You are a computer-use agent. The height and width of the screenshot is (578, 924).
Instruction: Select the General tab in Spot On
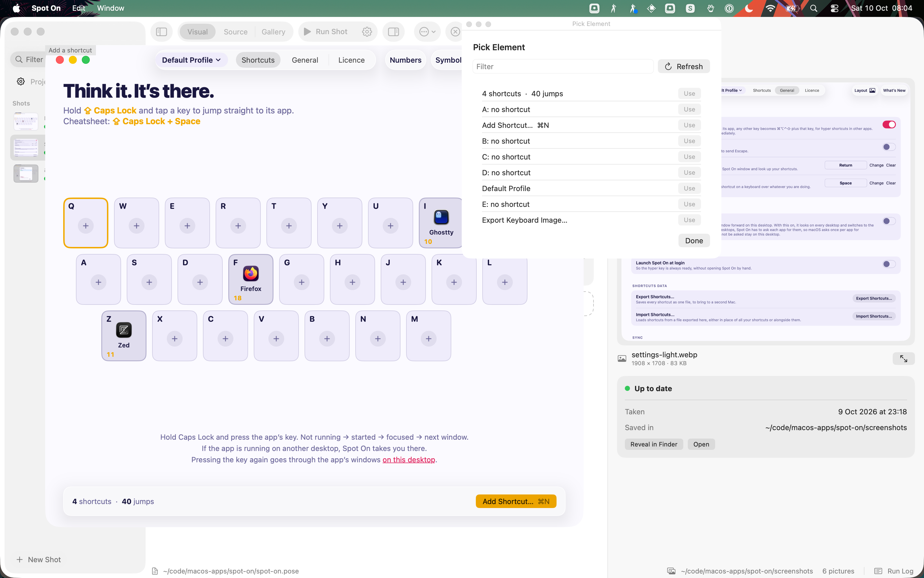point(305,60)
